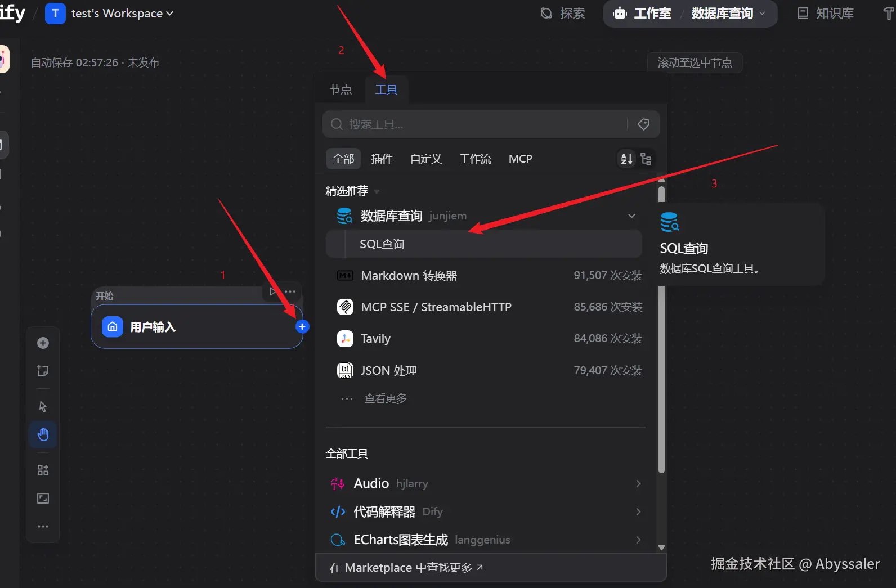Select the pointer mode cursor icon

tap(43, 406)
